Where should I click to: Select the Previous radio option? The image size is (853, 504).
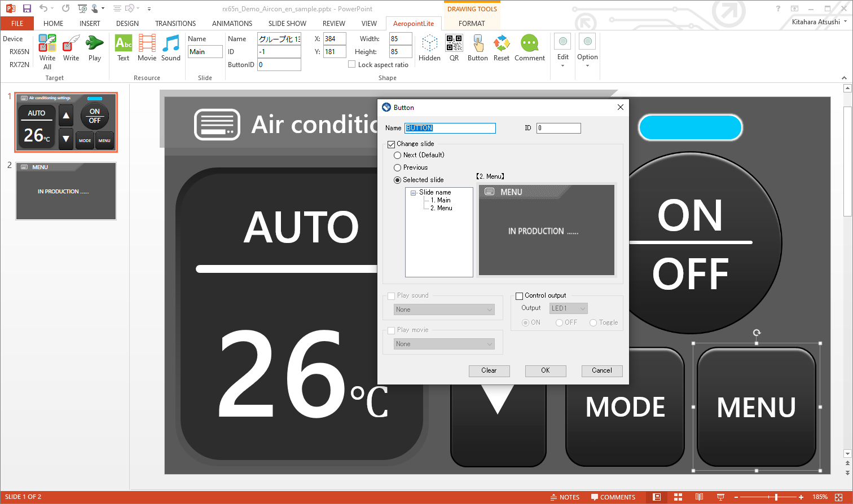pos(398,167)
